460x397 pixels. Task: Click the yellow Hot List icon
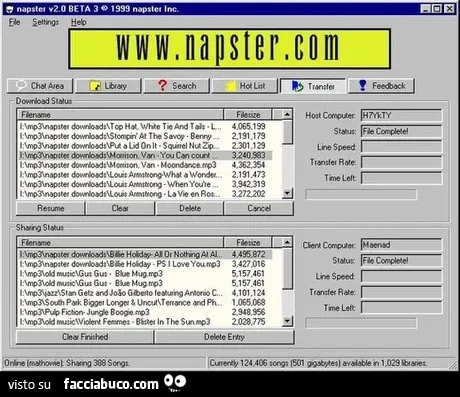[x=230, y=86]
